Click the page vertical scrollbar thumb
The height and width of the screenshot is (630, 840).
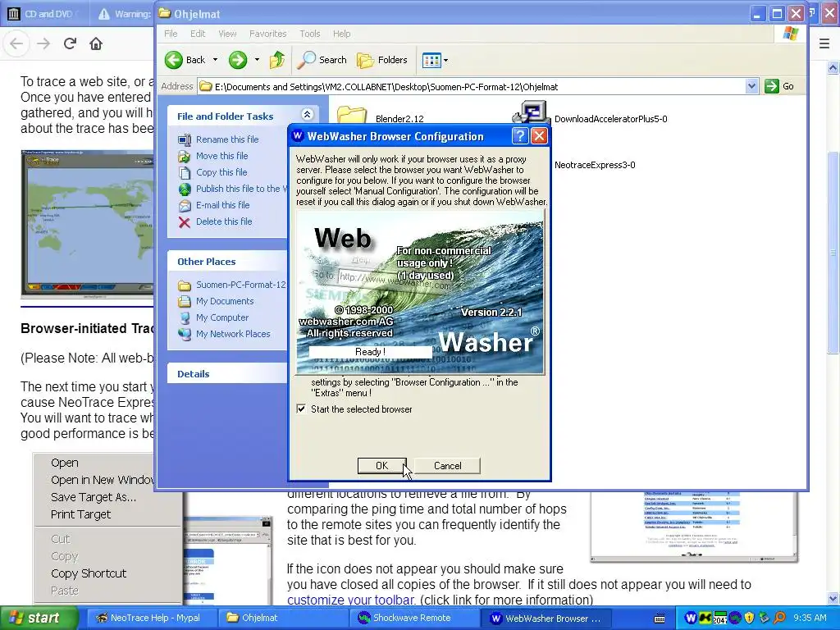(x=833, y=252)
